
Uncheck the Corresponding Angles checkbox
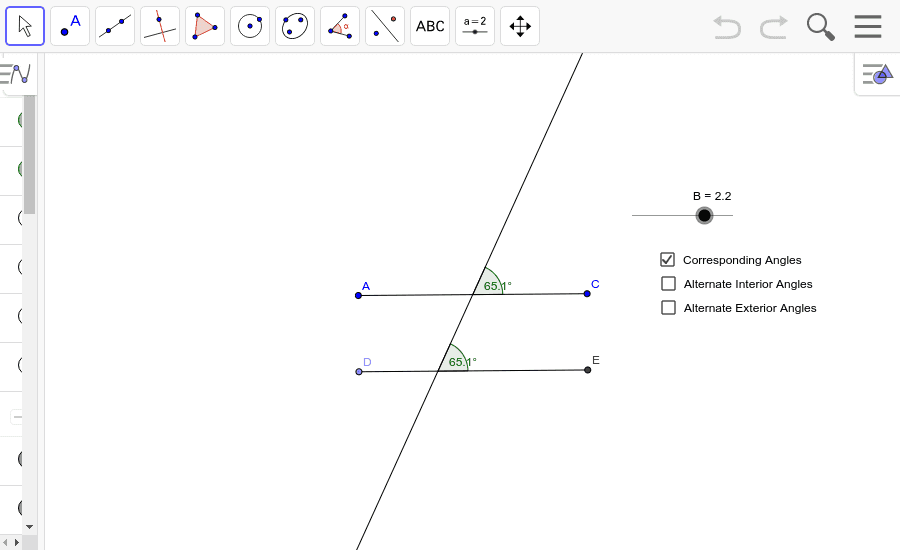(x=668, y=260)
